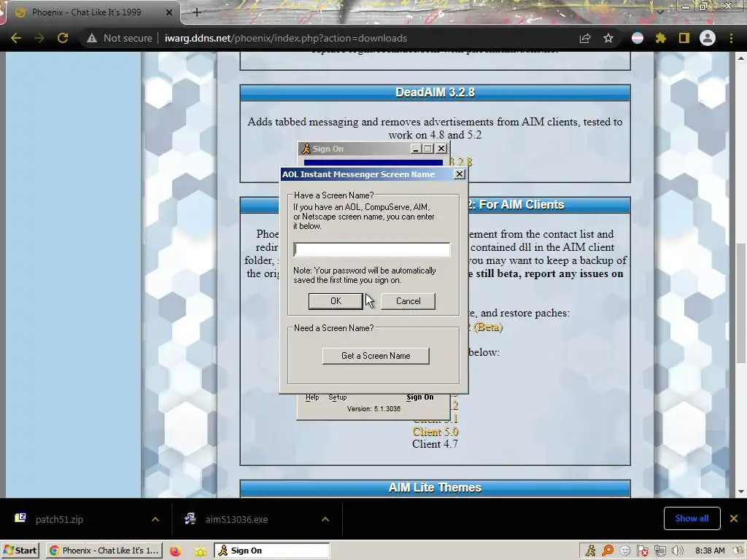Click the Not secure warning icon
The width and height of the screenshot is (747, 560).
[x=92, y=38]
